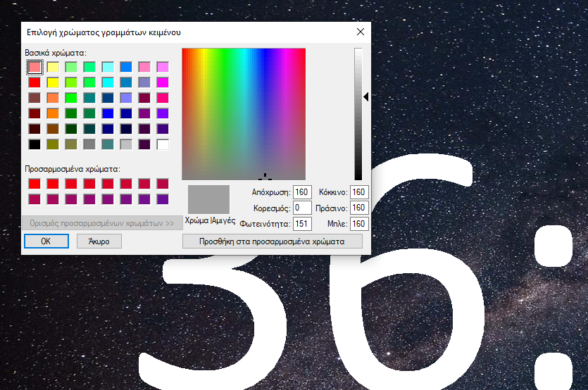Click Προσθήκη στα προσαρμοσμένα χρώματα button
588x390 pixels.
coord(272,241)
